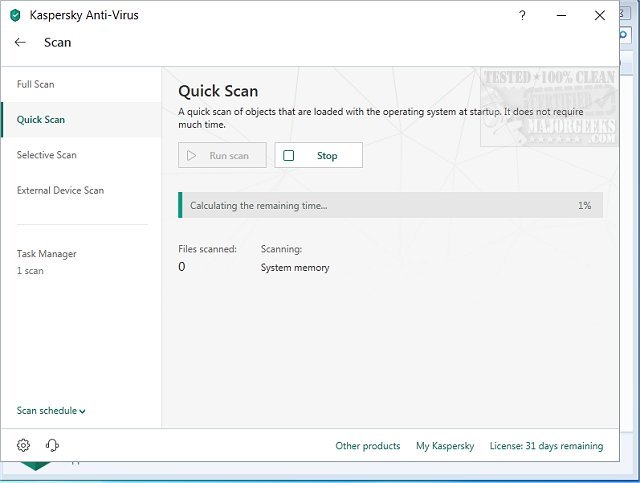Click the Run scan button

222,155
